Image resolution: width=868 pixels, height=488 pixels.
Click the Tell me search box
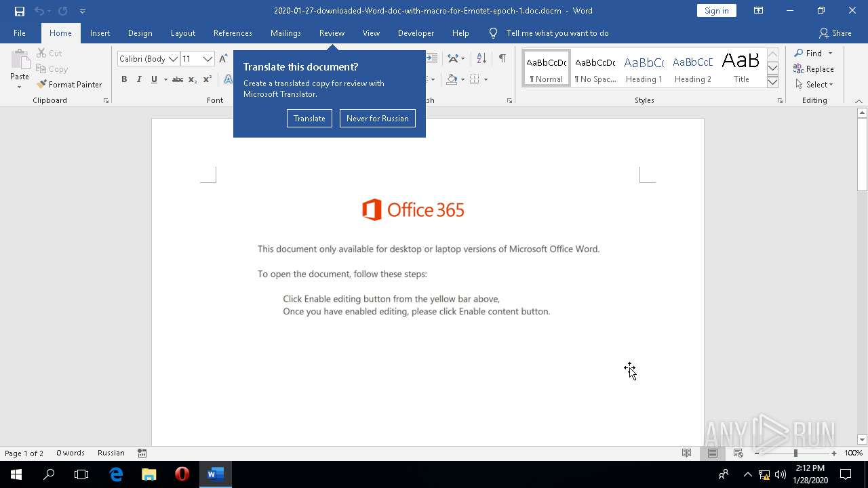click(x=557, y=33)
